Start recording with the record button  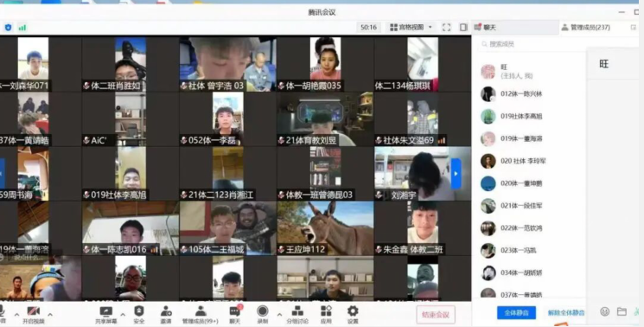[263, 315]
